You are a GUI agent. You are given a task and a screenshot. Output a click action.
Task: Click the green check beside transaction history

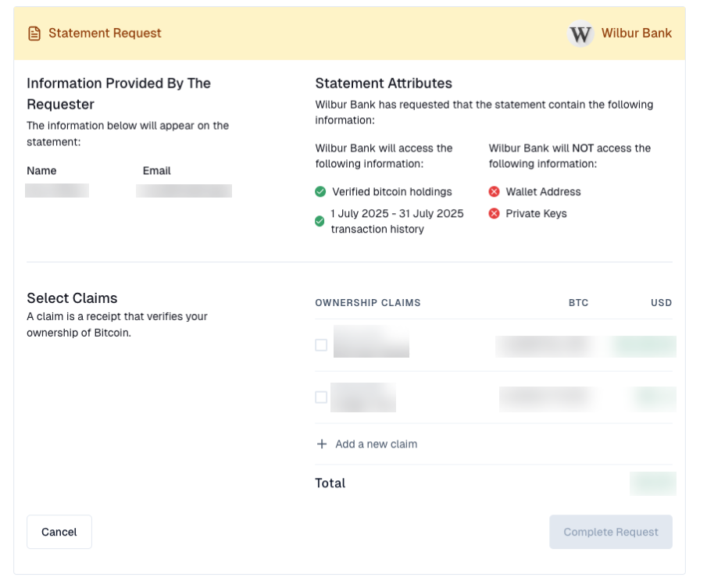(320, 221)
